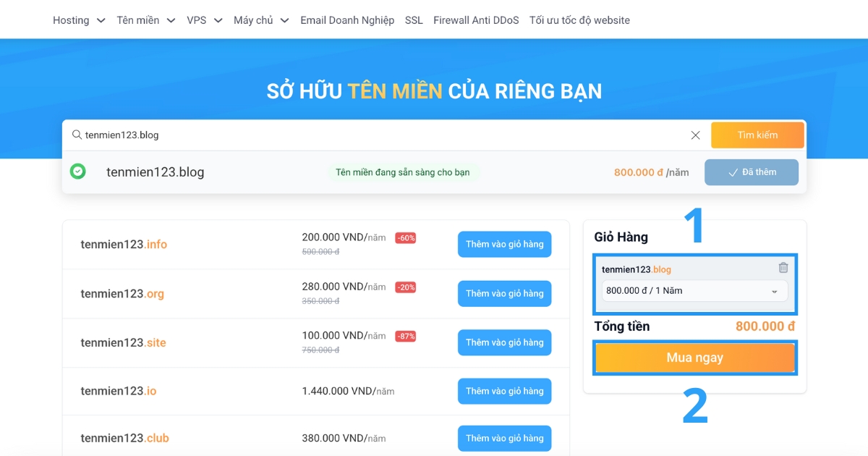Clear the search field using the X icon
Screen dimensions: 868x456
point(695,135)
